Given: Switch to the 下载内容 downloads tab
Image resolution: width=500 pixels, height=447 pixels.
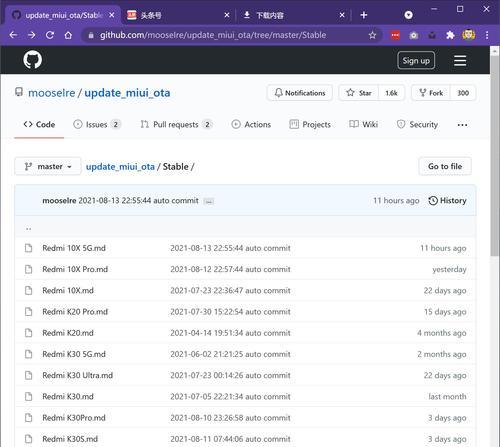Looking at the screenshot, I should (292, 15).
